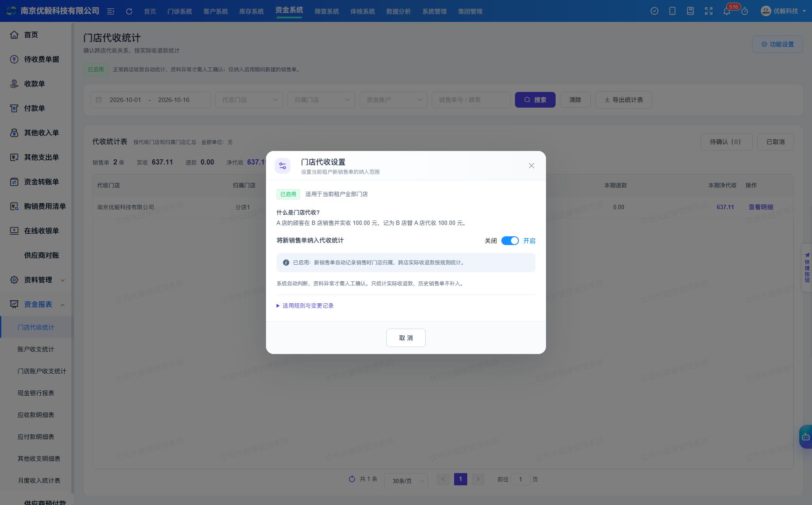This screenshot has height=505, width=812.
Task: Open the 资金账户 dropdown
Action: pyautogui.click(x=394, y=100)
